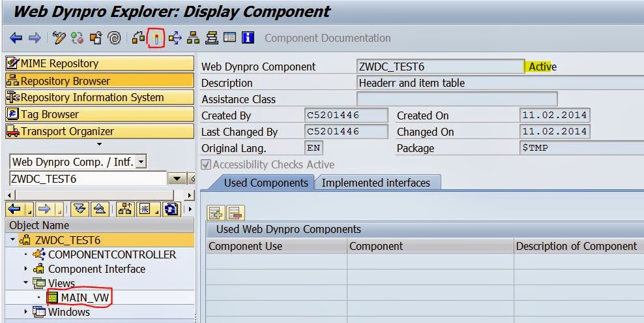The height and width of the screenshot is (323, 644).
Task: Click the Changed On date field
Action: click(x=555, y=132)
